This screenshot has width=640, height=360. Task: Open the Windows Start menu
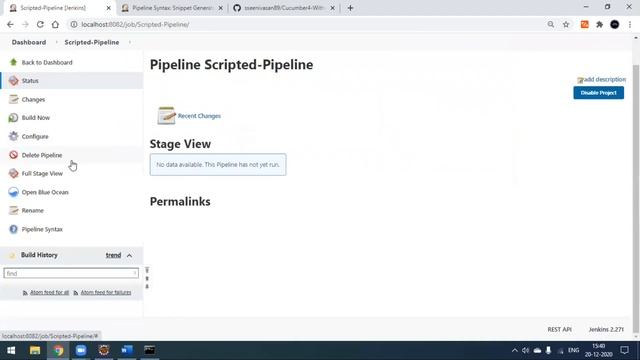(11, 350)
